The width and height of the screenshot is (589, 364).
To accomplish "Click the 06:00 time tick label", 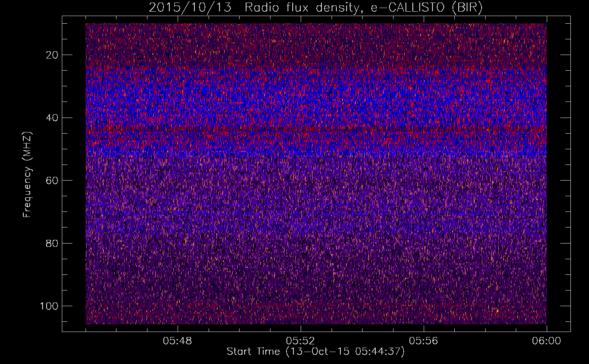I will tap(546, 341).
